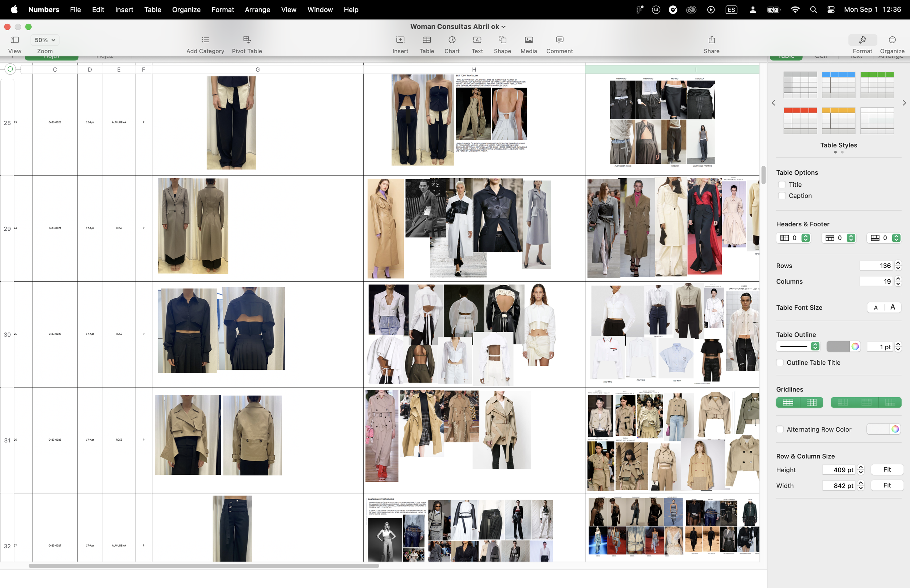The image size is (910, 588).
Task: Click the Share toolbar icon
Action: click(711, 40)
